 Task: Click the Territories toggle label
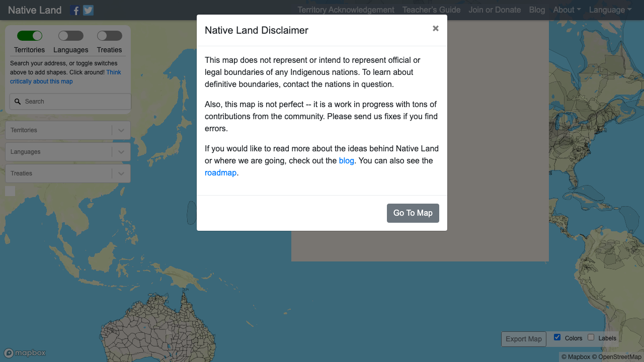point(29,50)
